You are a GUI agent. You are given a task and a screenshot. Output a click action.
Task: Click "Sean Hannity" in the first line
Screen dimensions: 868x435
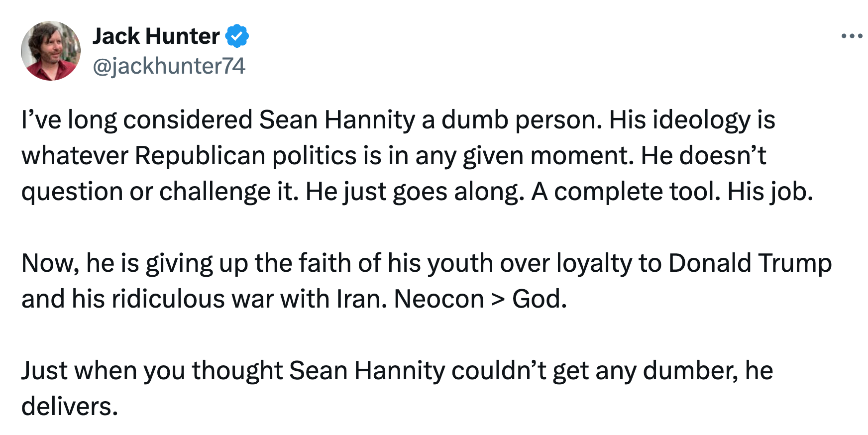(x=337, y=120)
